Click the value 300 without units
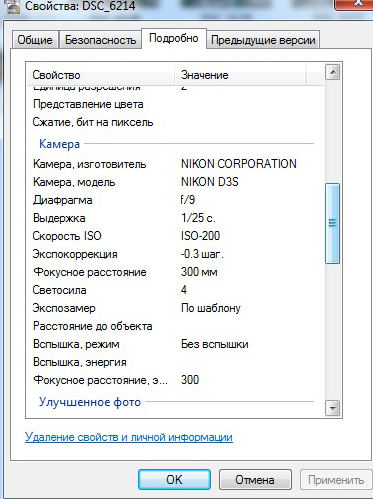 pos(190,380)
